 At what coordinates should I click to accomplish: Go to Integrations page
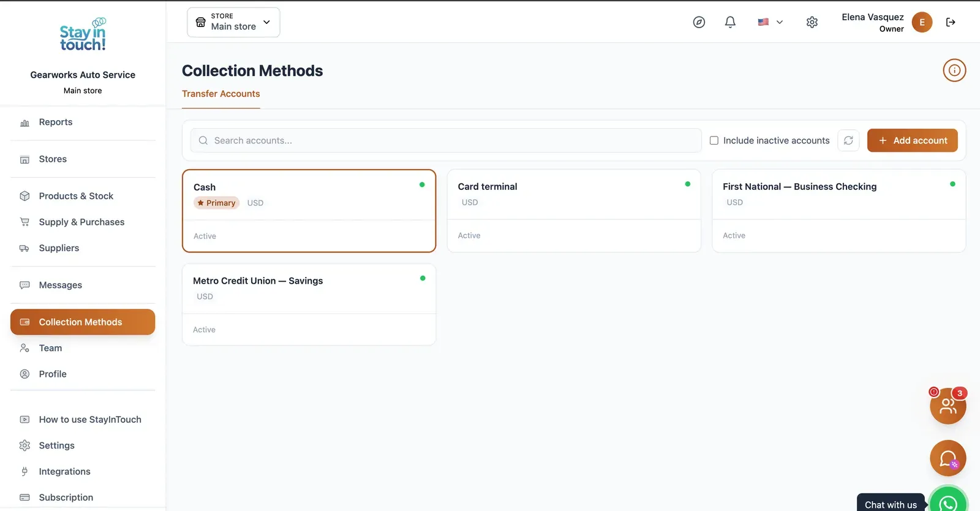pyautogui.click(x=83, y=471)
